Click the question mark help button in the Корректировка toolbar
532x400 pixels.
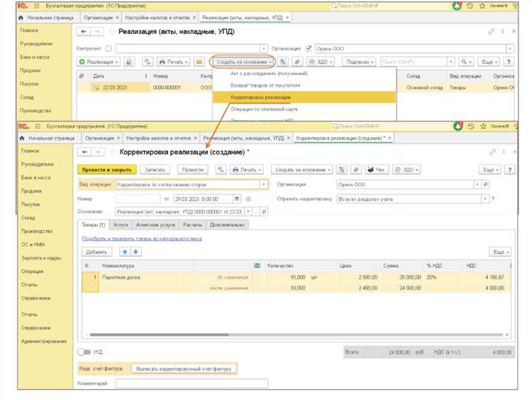coord(509,170)
